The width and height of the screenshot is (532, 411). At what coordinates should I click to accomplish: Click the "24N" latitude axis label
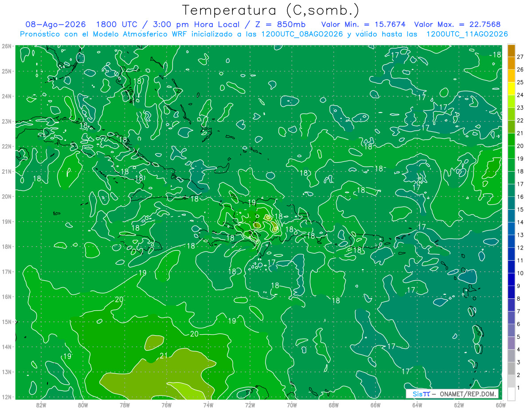(x=6, y=96)
